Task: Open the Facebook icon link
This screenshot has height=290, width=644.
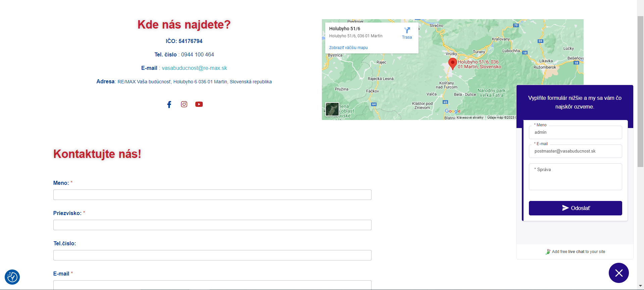Action: click(x=169, y=105)
